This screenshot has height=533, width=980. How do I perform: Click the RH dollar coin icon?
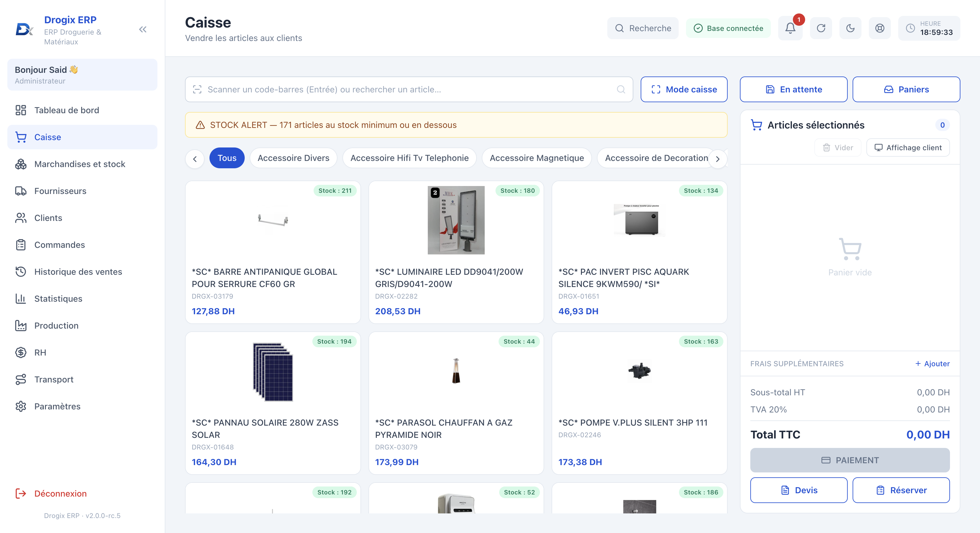click(21, 352)
